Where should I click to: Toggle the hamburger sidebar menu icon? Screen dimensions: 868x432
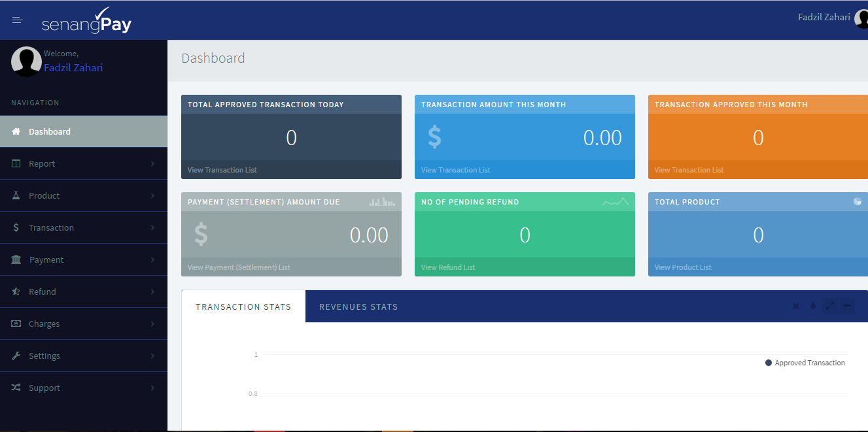(18, 20)
